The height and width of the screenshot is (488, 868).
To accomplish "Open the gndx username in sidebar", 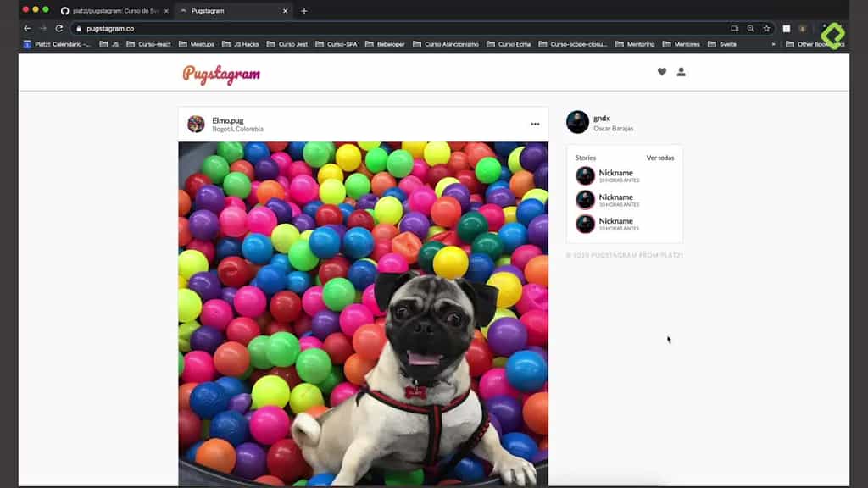I will [x=602, y=118].
